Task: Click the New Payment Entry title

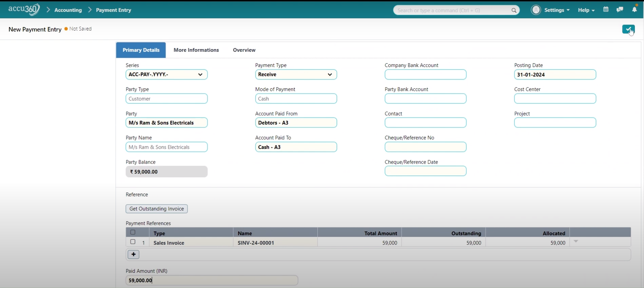Action: 35,29
